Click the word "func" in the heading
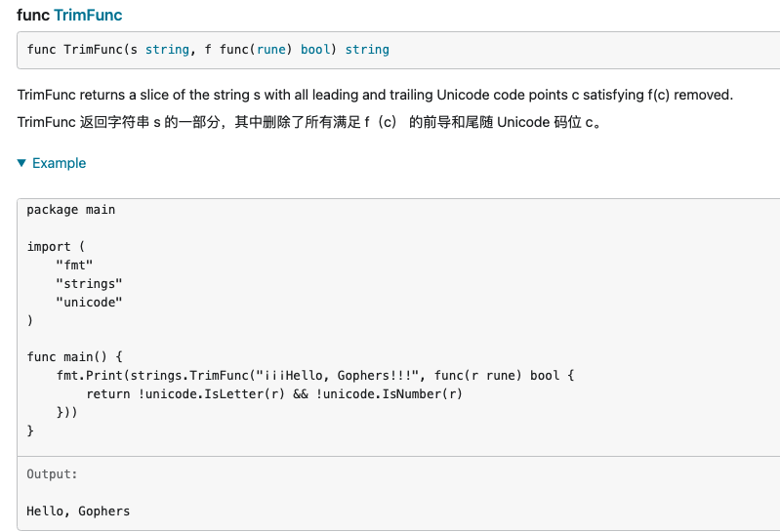The image size is (780, 532). pyautogui.click(x=33, y=16)
